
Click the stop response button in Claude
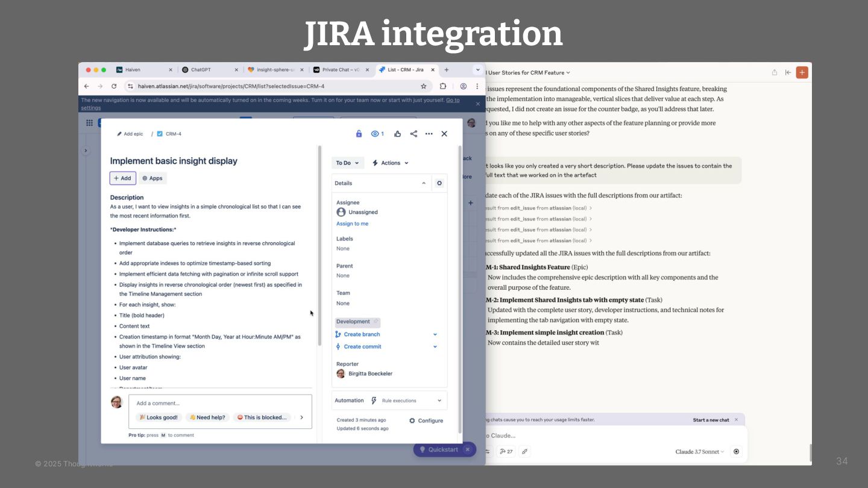pyautogui.click(x=736, y=452)
